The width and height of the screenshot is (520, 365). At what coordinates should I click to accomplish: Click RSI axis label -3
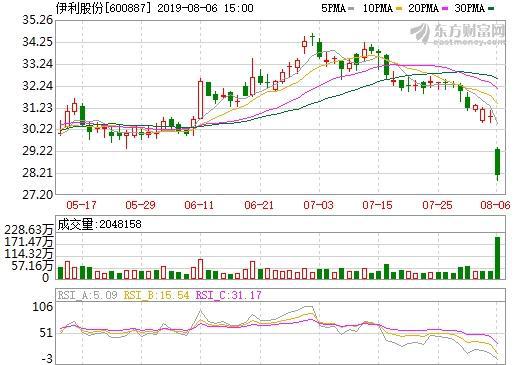(x=48, y=359)
